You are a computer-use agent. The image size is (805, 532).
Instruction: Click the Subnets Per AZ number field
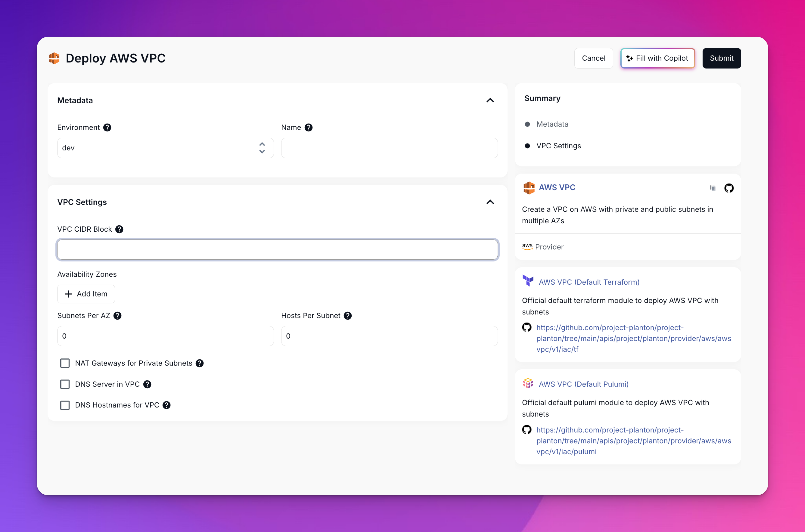166,336
